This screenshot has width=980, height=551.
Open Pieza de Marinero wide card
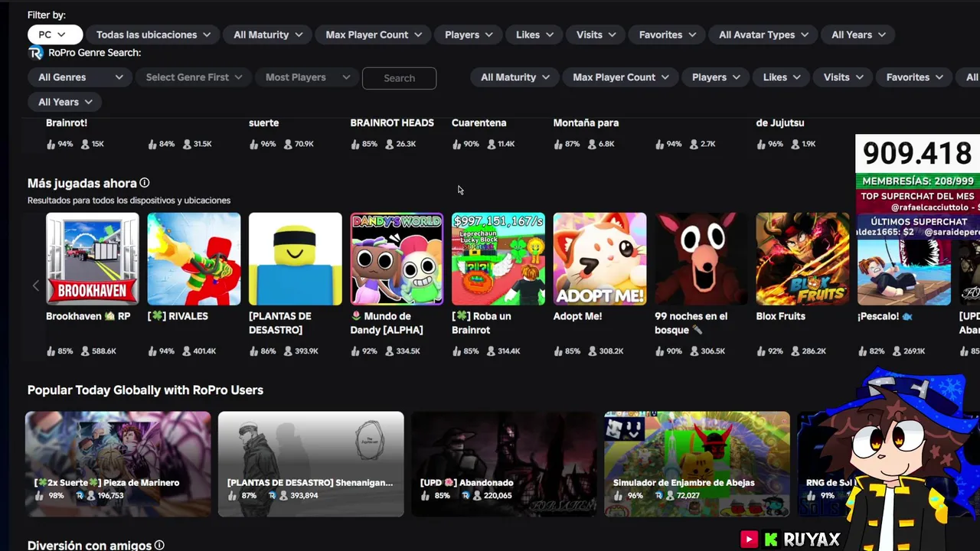[x=118, y=464]
